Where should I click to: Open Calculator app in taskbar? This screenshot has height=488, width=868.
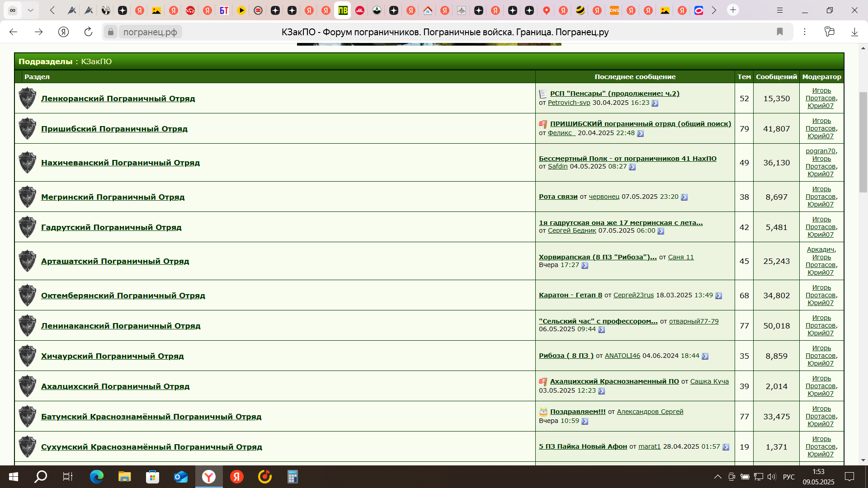coord(292,477)
